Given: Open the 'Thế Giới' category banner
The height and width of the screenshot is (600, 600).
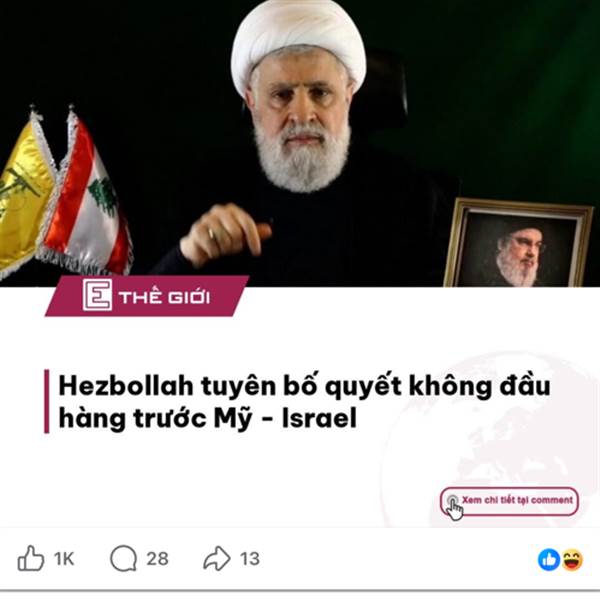Looking at the screenshot, I should 147,296.
